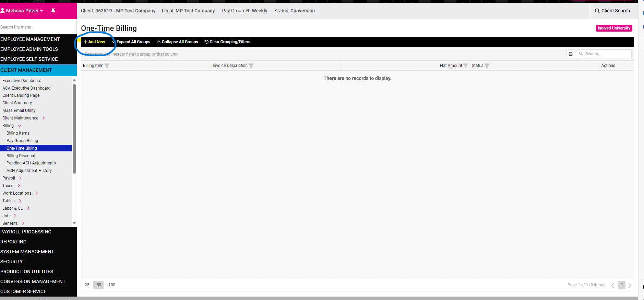This screenshot has height=300, width=644.
Task: Open Pending ACH Adjustments page
Action: point(31,163)
